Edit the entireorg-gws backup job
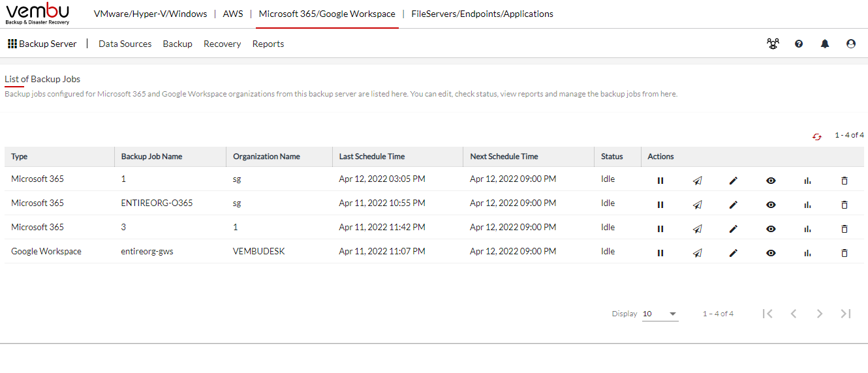The width and height of the screenshot is (868, 373). (x=734, y=253)
